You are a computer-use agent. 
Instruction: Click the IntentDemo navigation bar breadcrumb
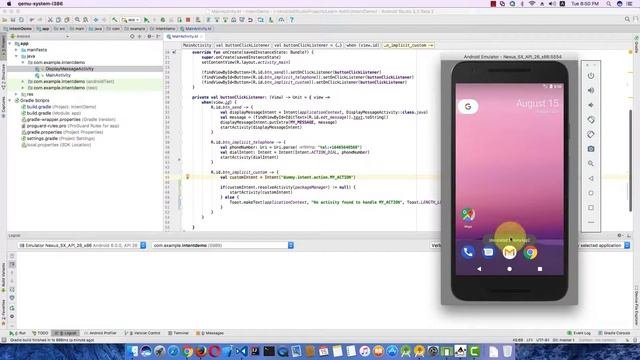pos(18,29)
